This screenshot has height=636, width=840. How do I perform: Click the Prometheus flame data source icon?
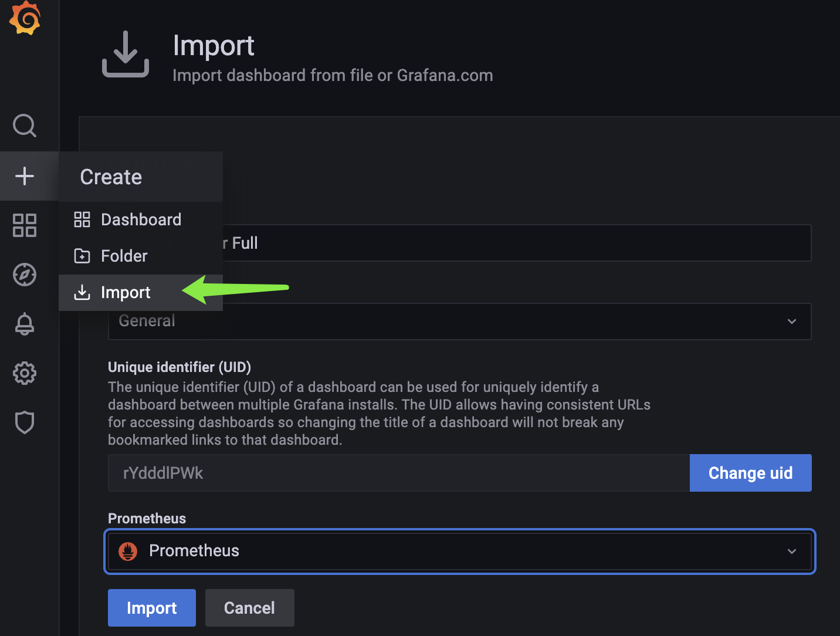pos(128,551)
